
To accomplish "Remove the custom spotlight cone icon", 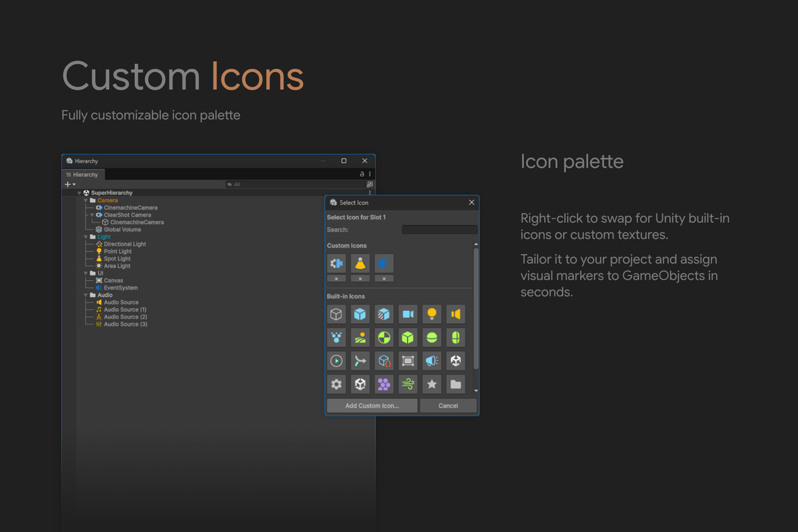I will (360, 279).
